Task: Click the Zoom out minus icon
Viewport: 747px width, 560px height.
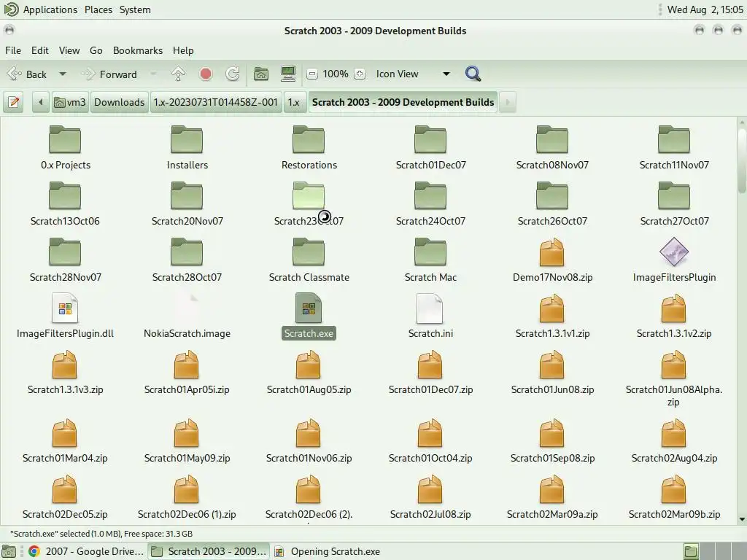Action: [x=312, y=74]
